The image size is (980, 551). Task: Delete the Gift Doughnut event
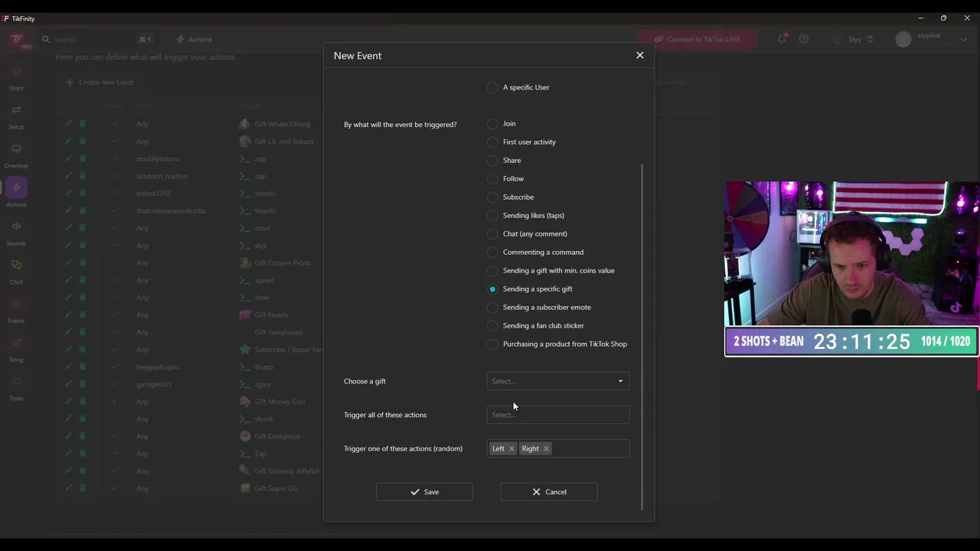[x=83, y=436]
